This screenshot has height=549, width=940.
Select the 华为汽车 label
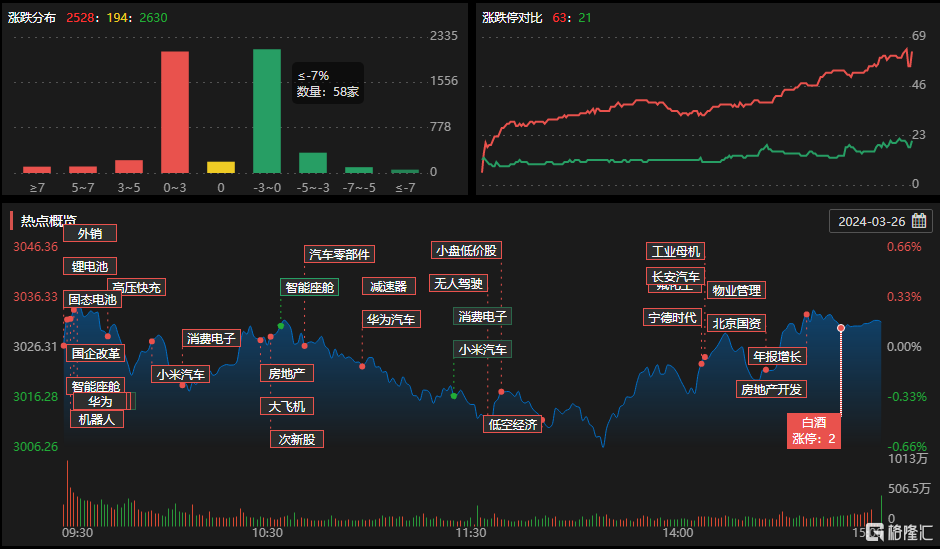click(x=391, y=319)
